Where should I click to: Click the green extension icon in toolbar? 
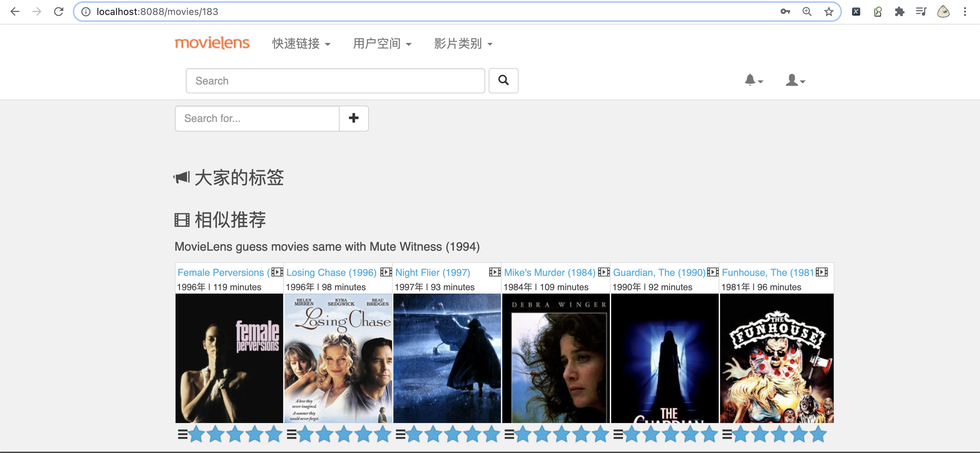point(878,12)
